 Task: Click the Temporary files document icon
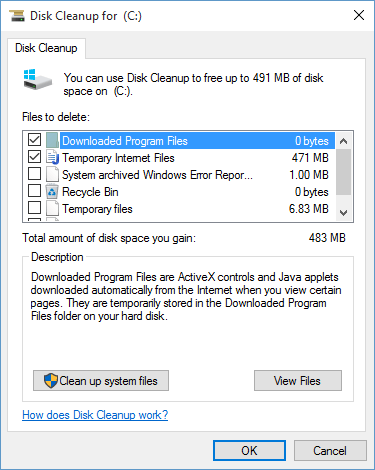click(52, 209)
